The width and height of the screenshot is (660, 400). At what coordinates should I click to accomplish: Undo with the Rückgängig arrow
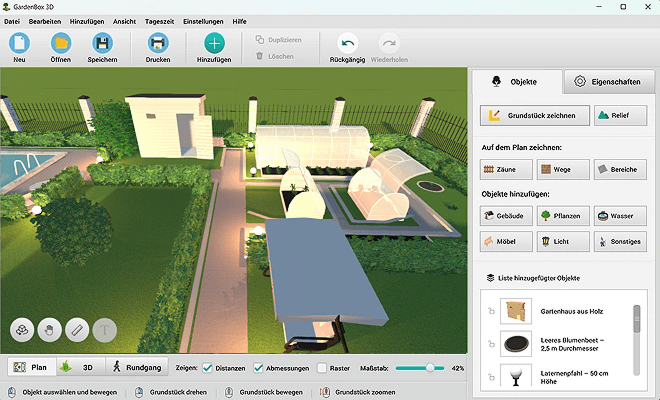[347, 43]
